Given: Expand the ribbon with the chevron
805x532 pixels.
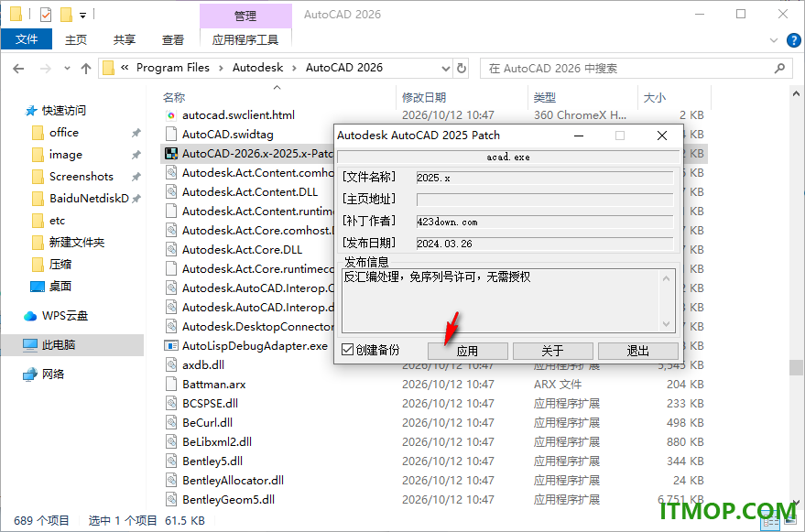Looking at the screenshot, I should [x=774, y=40].
